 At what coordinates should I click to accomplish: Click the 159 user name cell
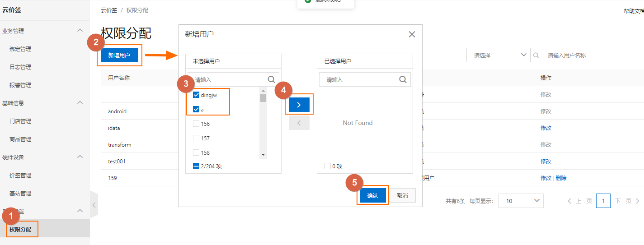[x=112, y=178]
